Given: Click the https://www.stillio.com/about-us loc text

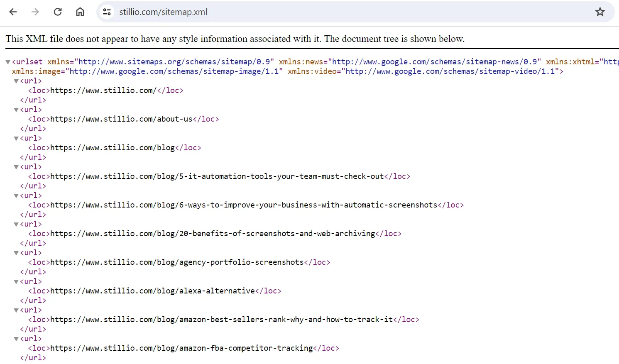Looking at the screenshot, I should (x=121, y=119).
